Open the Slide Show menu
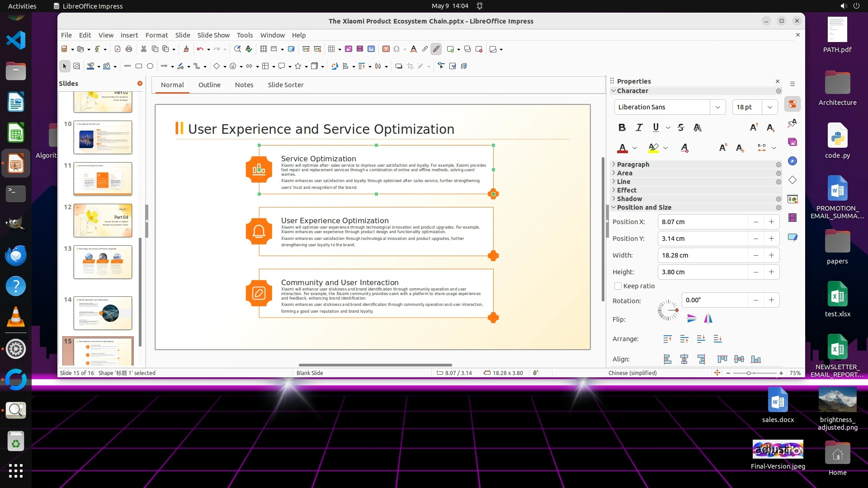The image size is (868, 488). [x=213, y=35]
